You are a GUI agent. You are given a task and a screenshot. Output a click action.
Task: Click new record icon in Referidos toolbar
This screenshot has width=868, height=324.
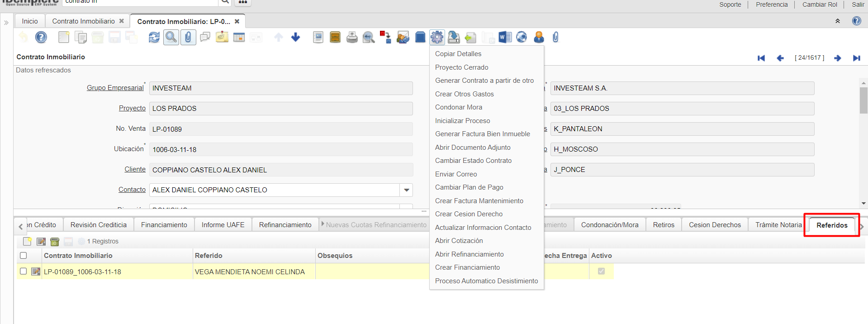[28, 242]
